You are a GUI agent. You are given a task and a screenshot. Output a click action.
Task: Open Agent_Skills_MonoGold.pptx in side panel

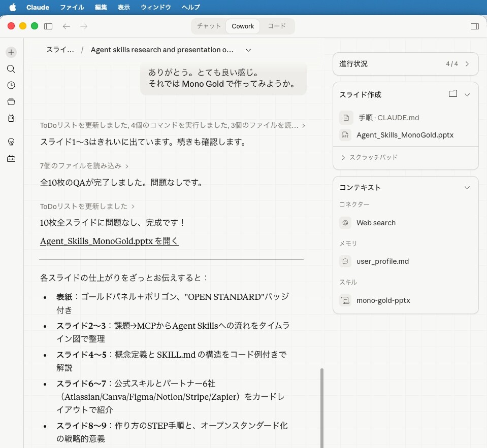(x=405, y=135)
